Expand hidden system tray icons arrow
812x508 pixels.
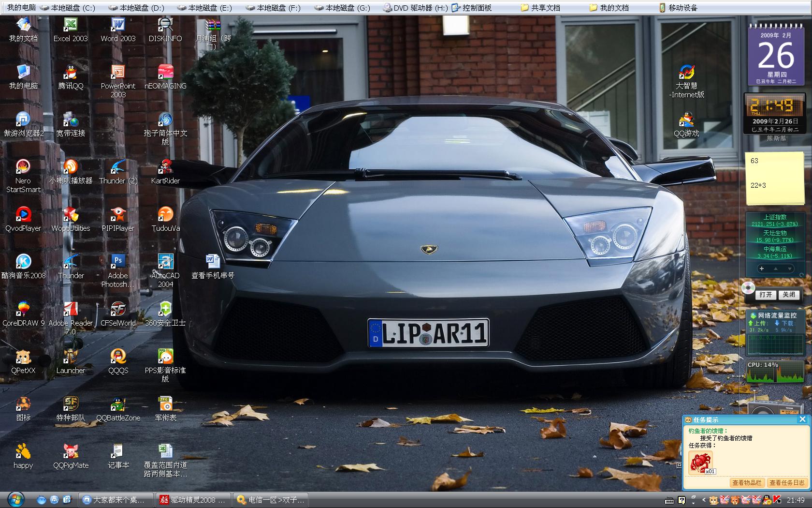[704, 500]
